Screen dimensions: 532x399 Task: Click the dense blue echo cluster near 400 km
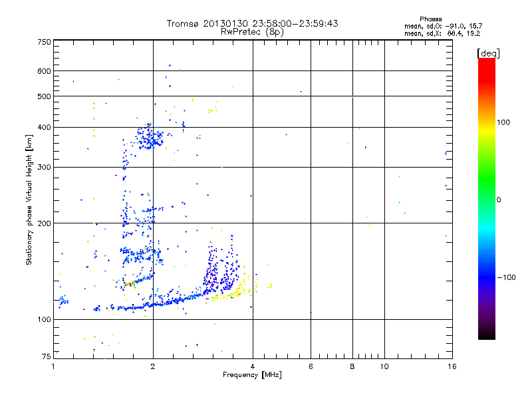pyautogui.click(x=149, y=138)
